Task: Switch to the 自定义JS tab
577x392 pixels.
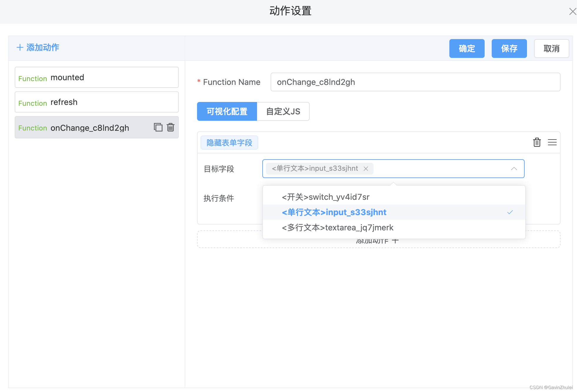Action: (283, 111)
